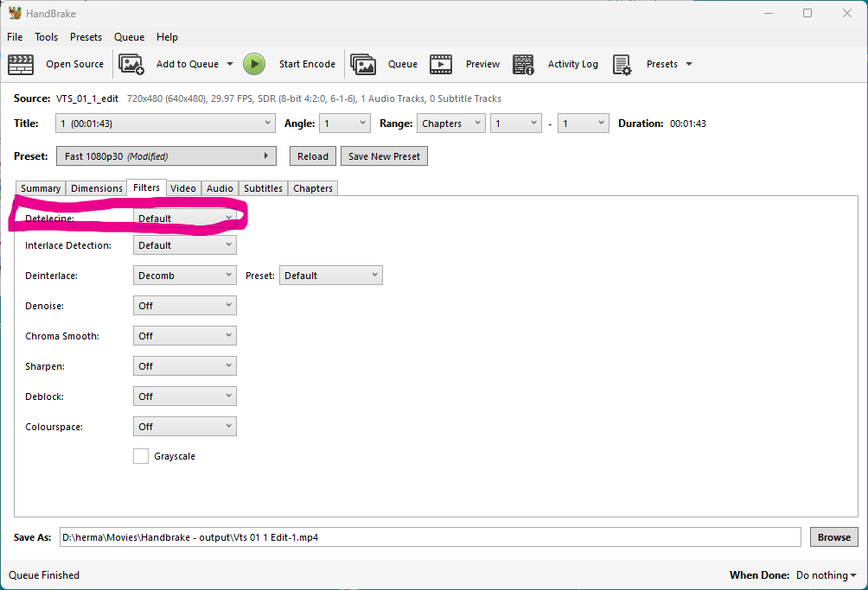Open the Sharpen dropdown

(184, 366)
